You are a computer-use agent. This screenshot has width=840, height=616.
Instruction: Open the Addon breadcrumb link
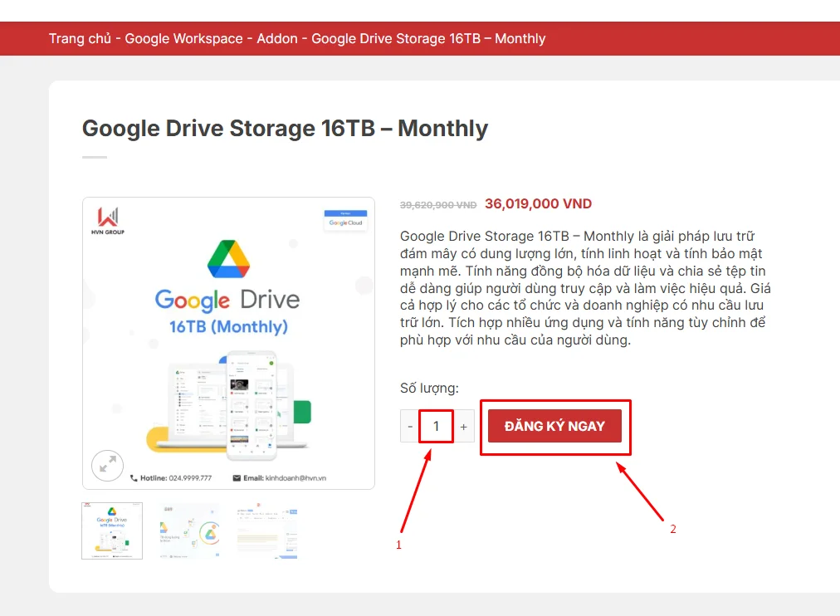coord(277,39)
